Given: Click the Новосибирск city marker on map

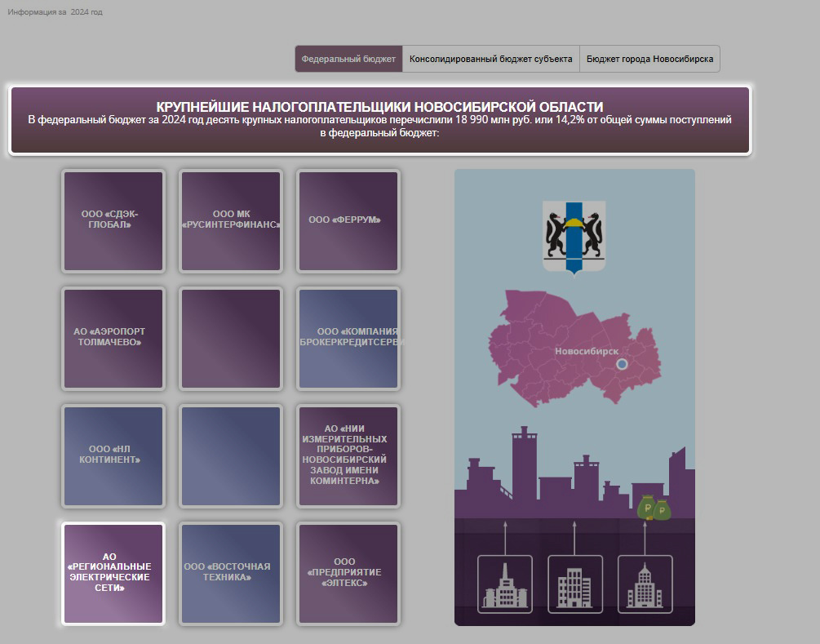Looking at the screenshot, I should pos(622,363).
